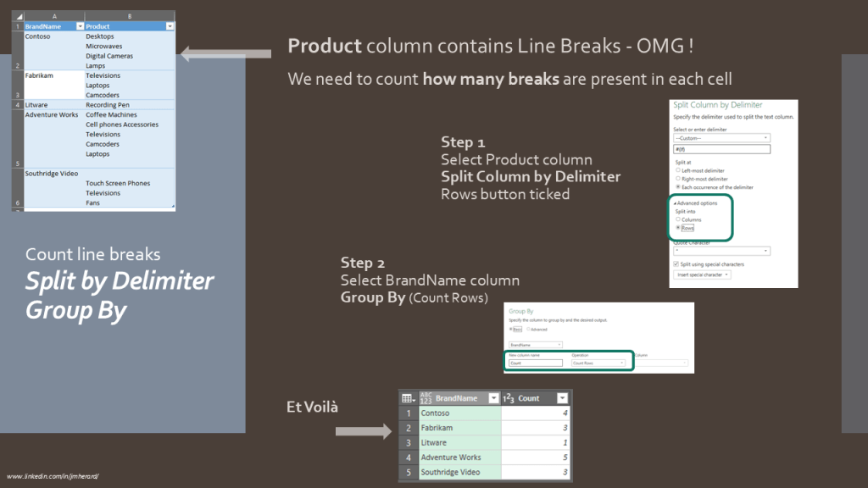Open the Product filter button in Excel table
Viewport: 868px width, 488px height.
pos(170,27)
